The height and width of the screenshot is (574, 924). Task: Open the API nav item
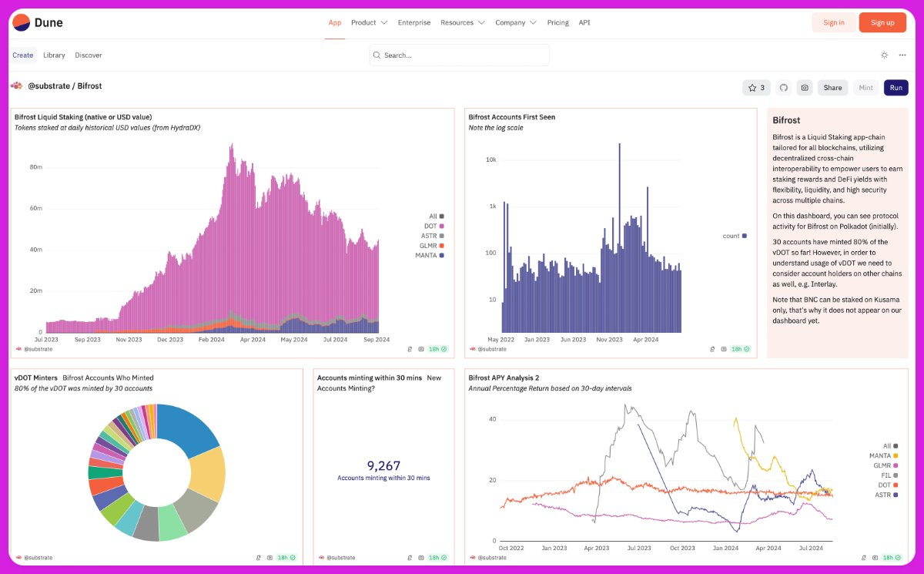(x=584, y=22)
